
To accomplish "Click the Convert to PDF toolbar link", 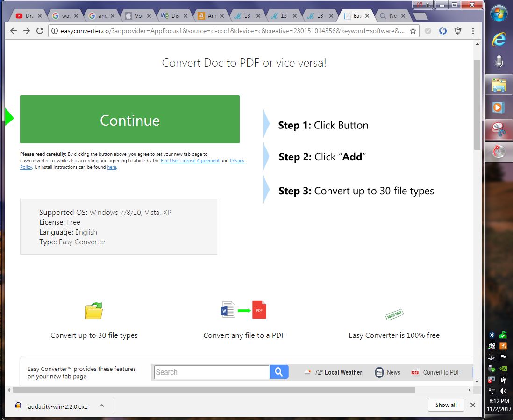I will (x=436, y=372).
